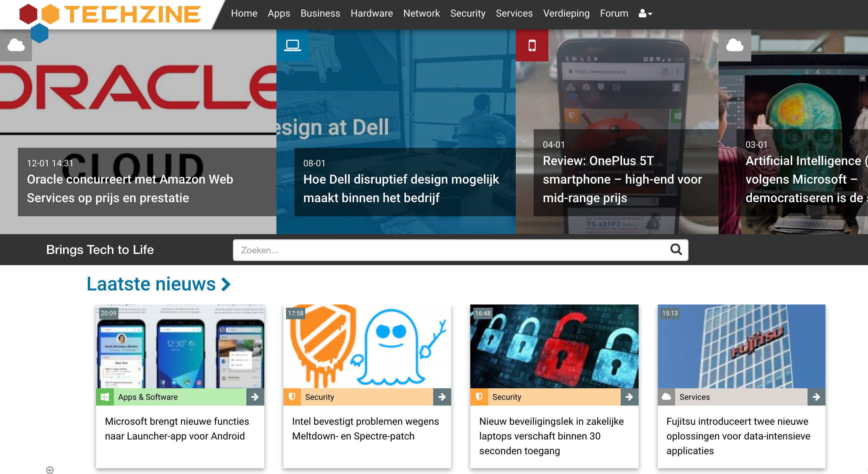Click the 03-01 date on the AI slide
This screenshot has height=474, width=868.
point(756,145)
